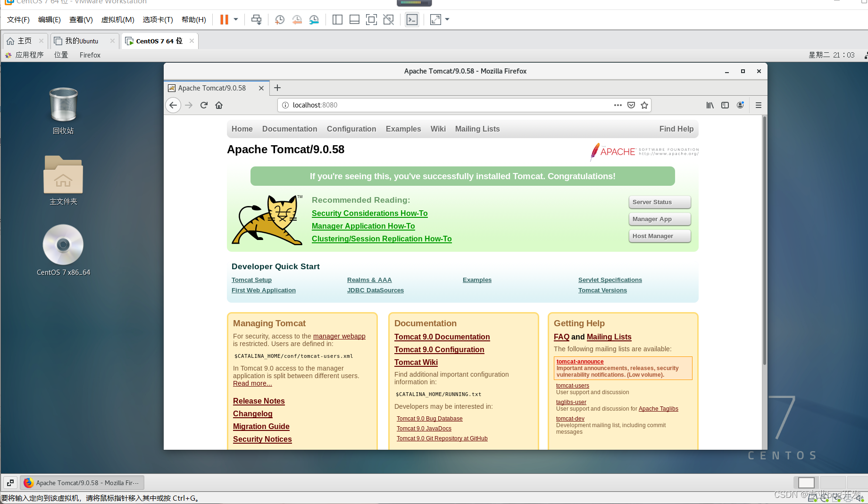Open the 编辑(E) menu

[50, 20]
